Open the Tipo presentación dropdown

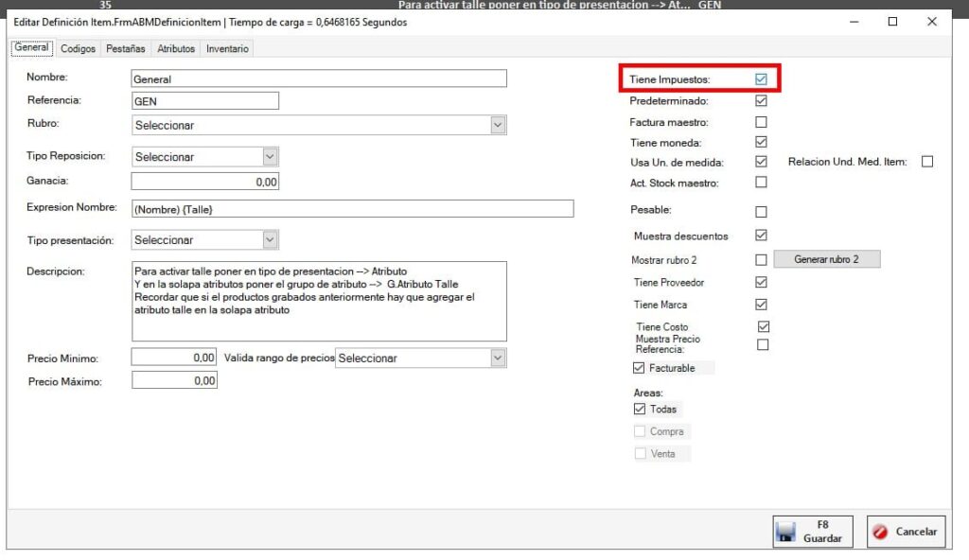(x=270, y=240)
